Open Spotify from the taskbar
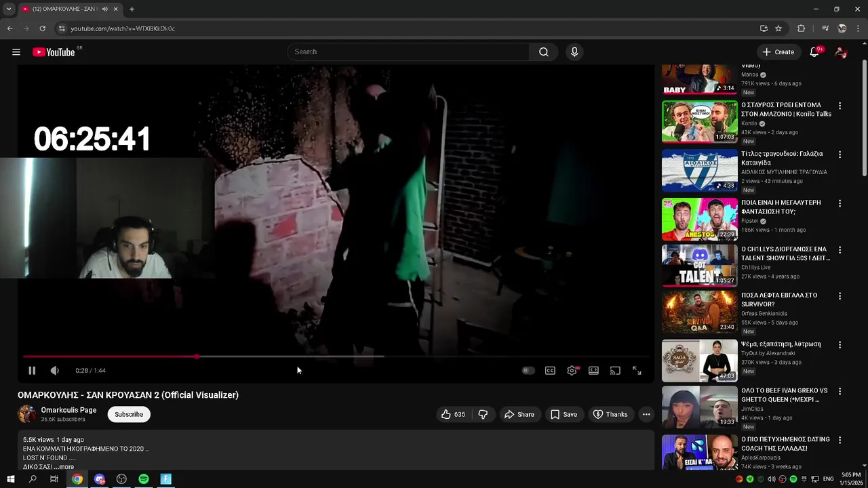Viewport: 868px width, 488px height. 144,479
